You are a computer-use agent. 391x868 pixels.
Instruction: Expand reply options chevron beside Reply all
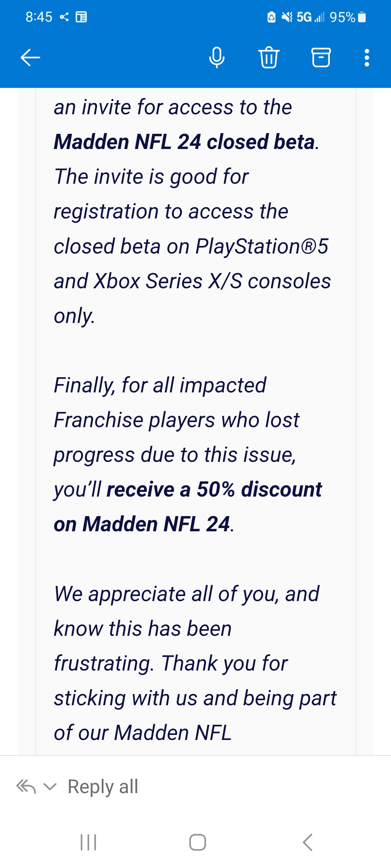pyautogui.click(x=50, y=787)
